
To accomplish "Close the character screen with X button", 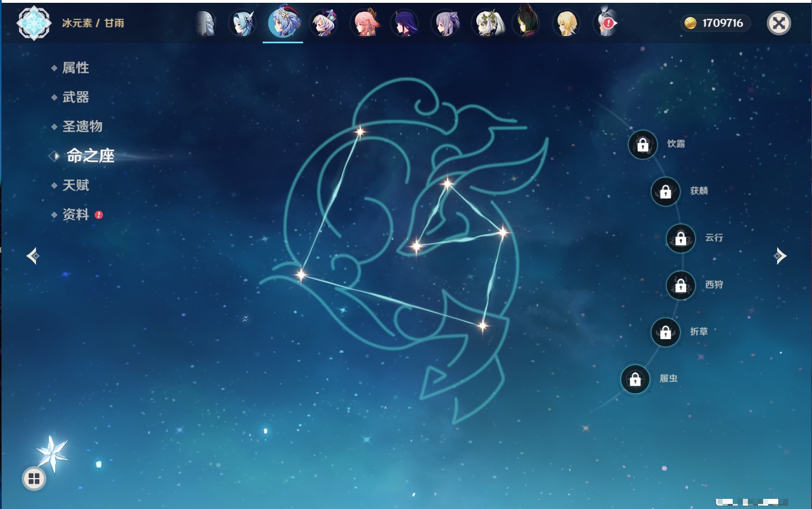I will [x=779, y=23].
